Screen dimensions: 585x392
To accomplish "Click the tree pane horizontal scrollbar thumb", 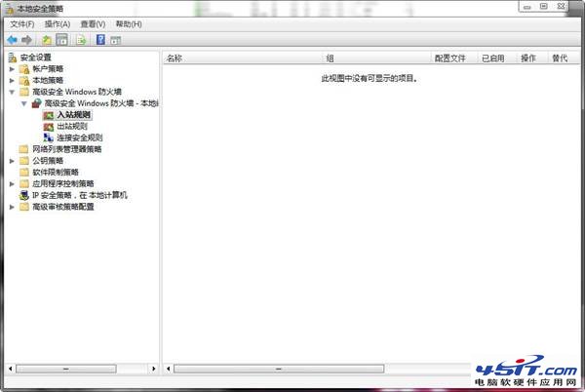I will 66,369.
